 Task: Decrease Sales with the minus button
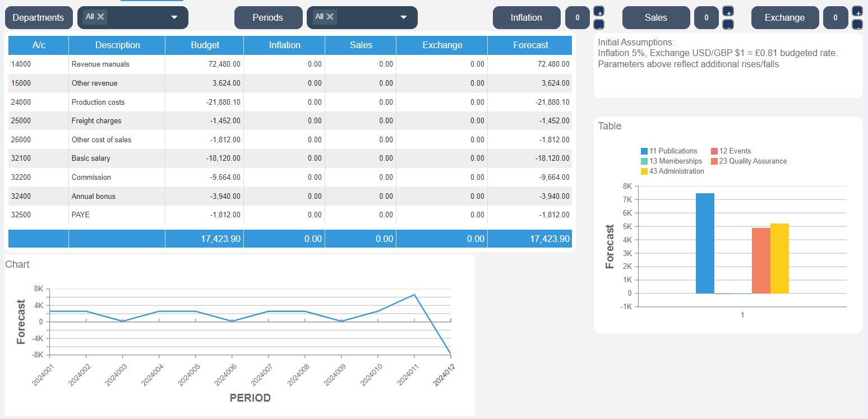coord(728,24)
